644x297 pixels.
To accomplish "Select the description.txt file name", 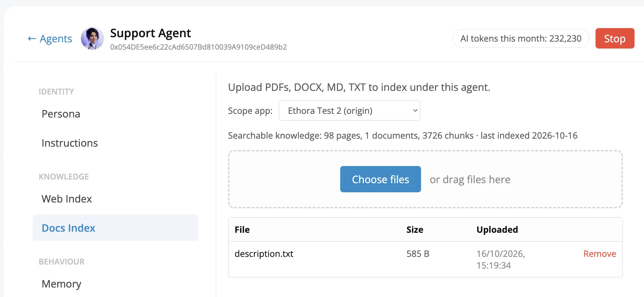I will tap(264, 254).
